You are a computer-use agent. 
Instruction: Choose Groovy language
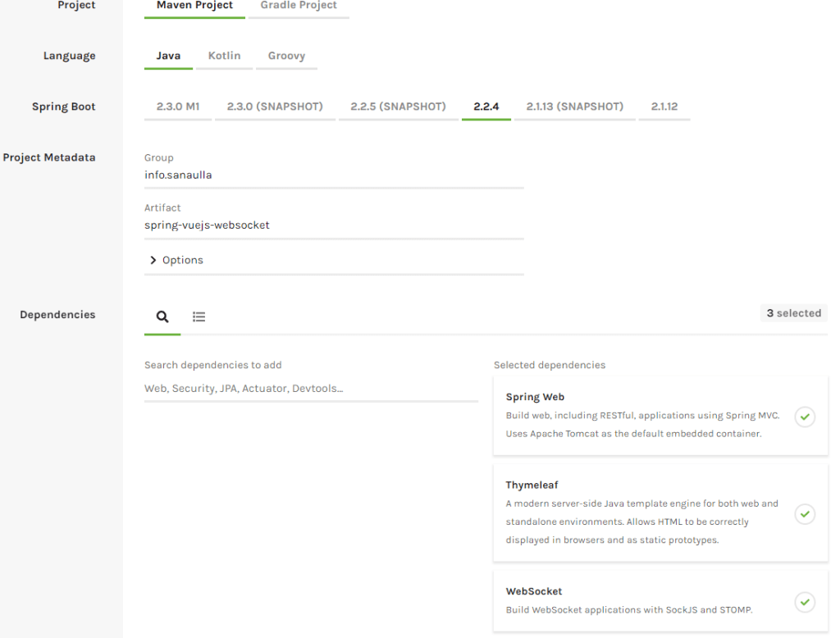coord(286,56)
